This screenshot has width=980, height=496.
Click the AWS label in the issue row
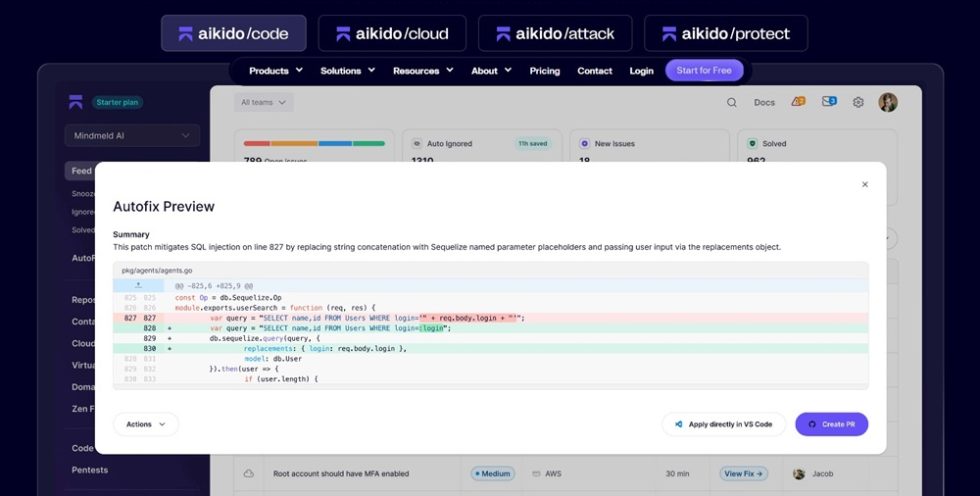[x=553, y=474]
